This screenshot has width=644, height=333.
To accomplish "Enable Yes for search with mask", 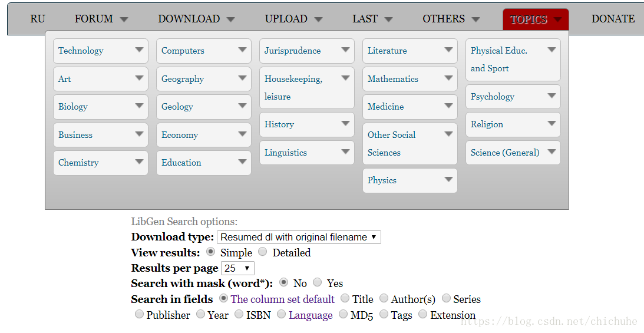I will coord(317,282).
